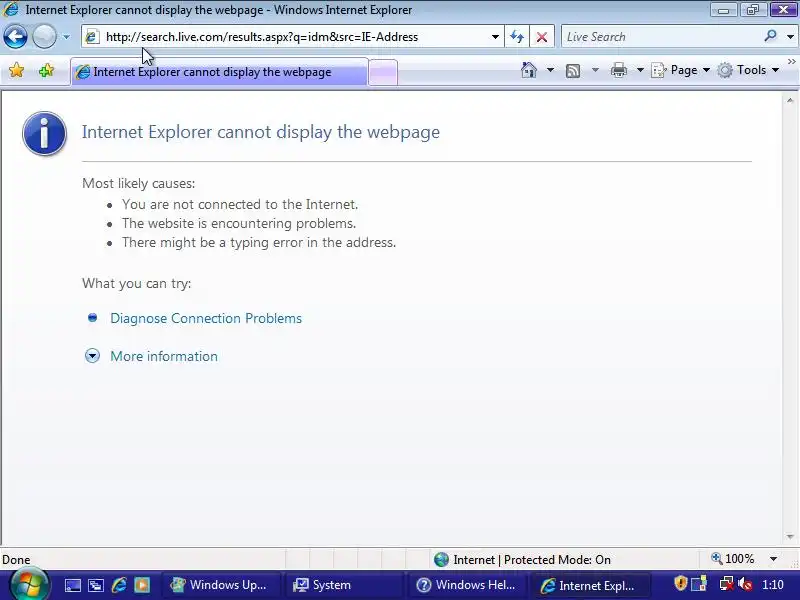The height and width of the screenshot is (600, 800).
Task: Click the greyed Forward navigation button
Action: point(44,37)
